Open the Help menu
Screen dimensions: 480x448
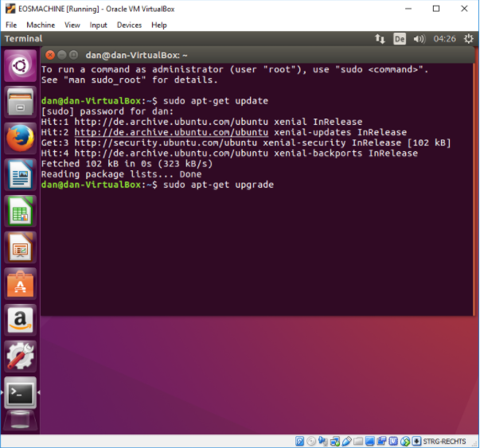click(x=159, y=25)
